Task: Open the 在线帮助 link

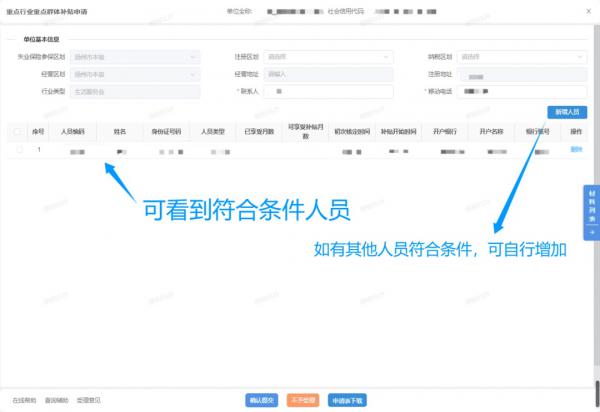Action: coord(24,400)
